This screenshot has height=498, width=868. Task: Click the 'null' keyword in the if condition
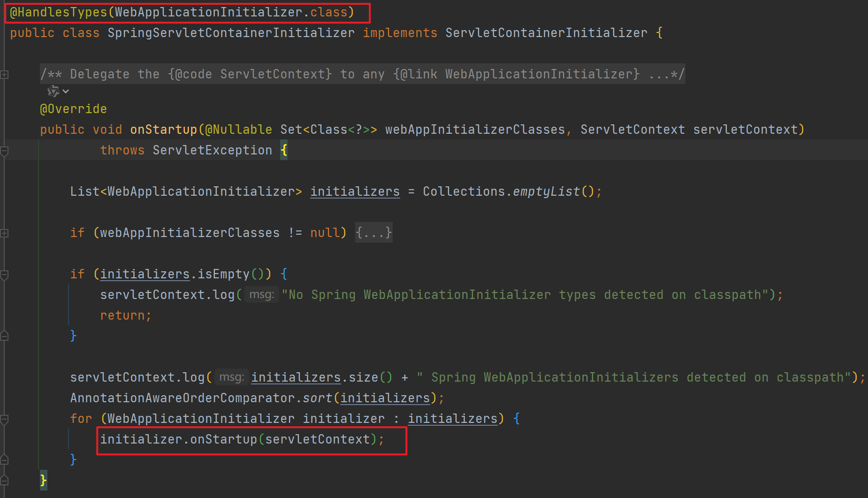(x=325, y=233)
